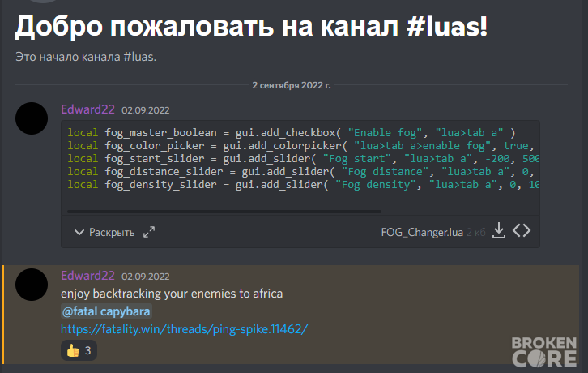
Task: Click the 'Это начало канала #luas.' text
Action: point(86,57)
